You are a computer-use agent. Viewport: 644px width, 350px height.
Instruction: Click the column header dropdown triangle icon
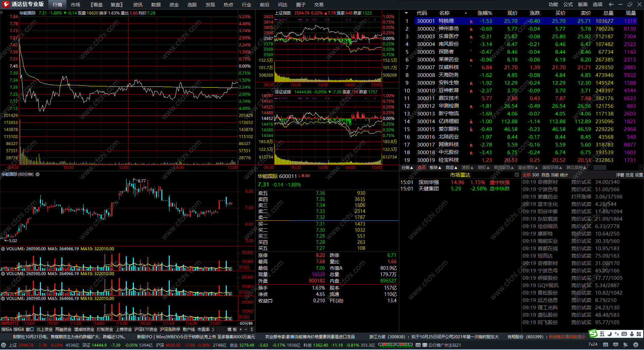(x=407, y=13)
